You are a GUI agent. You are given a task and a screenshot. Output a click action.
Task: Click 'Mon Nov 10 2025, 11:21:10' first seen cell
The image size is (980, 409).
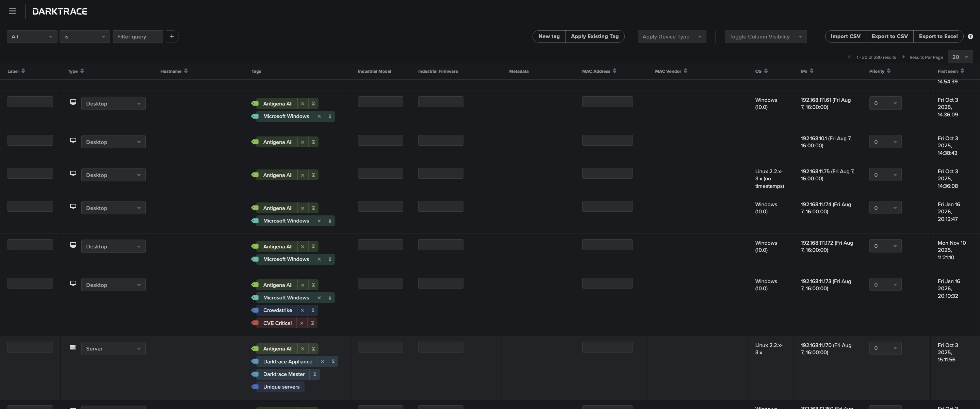pyautogui.click(x=951, y=250)
